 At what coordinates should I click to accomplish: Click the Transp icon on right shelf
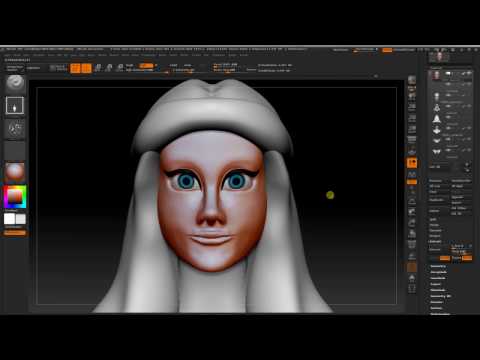(412, 256)
